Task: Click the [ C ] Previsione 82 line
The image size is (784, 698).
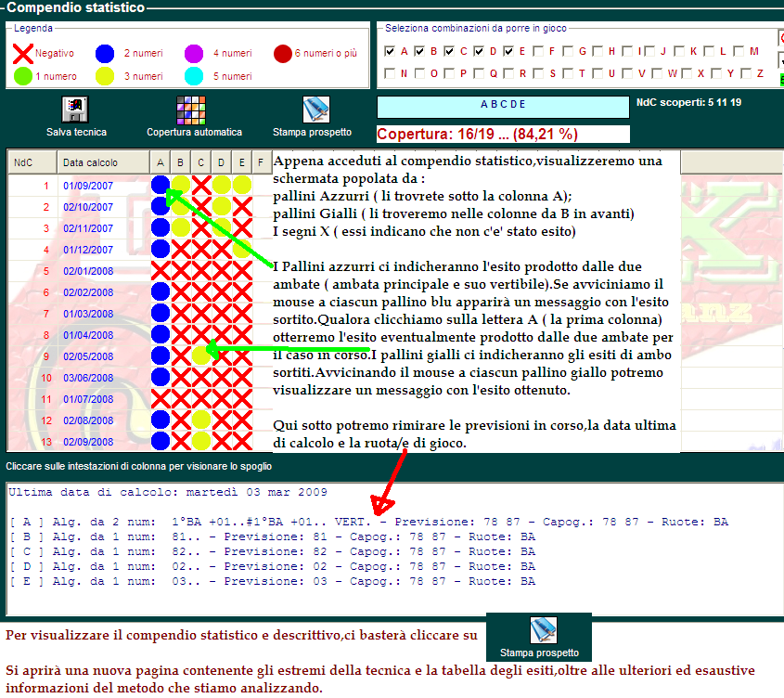Action: pos(273,551)
